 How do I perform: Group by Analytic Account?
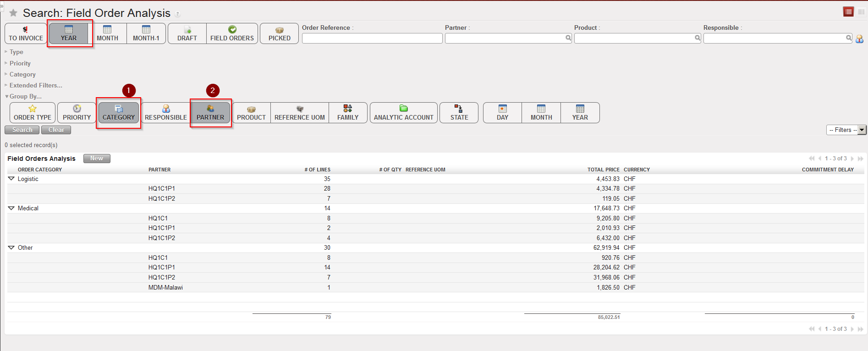[403, 113]
